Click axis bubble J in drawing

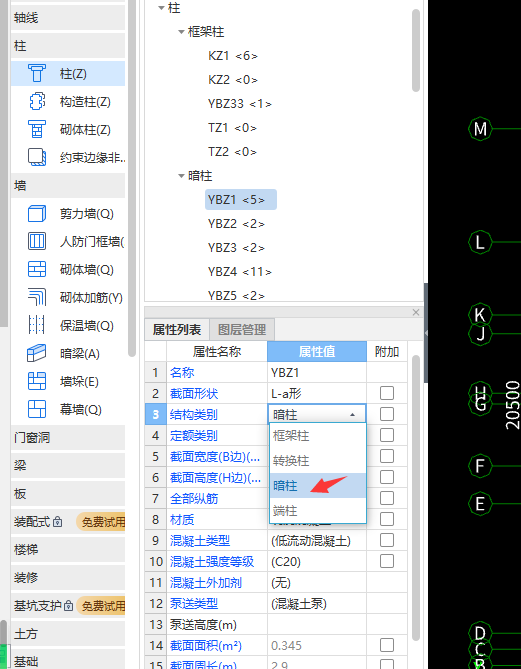[x=480, y=333]
